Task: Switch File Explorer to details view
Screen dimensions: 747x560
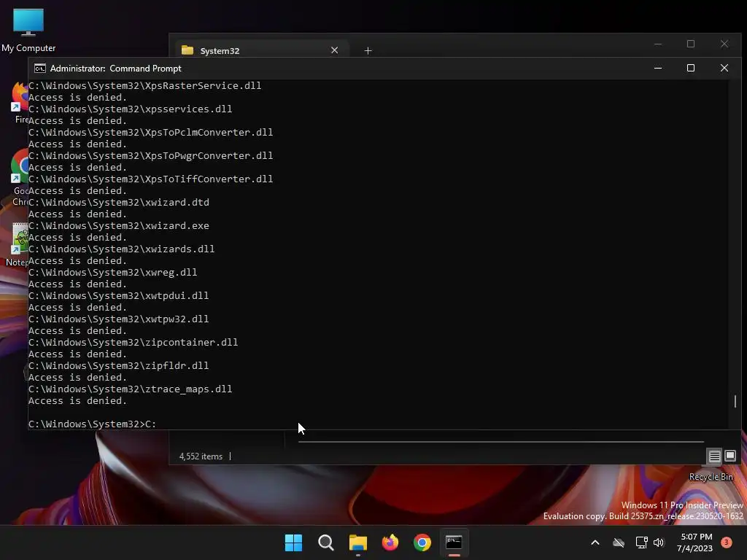Action: (714, 456)
